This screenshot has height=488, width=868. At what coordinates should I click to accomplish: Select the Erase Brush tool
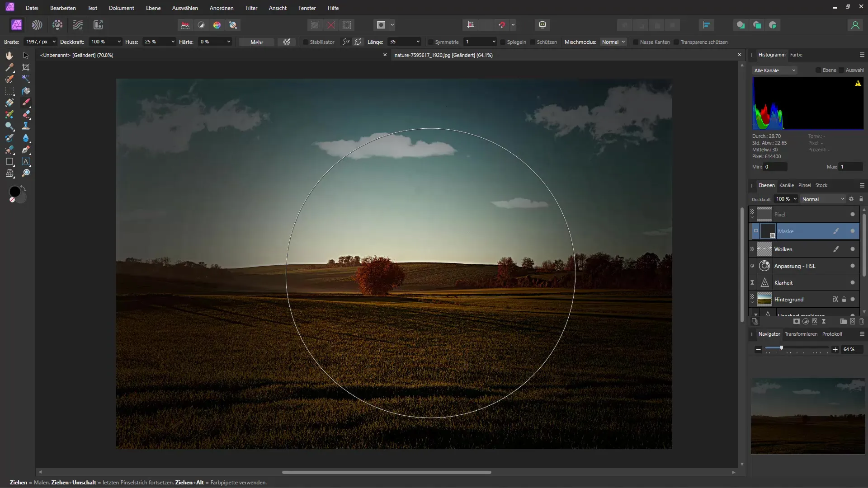click(26, 114)
